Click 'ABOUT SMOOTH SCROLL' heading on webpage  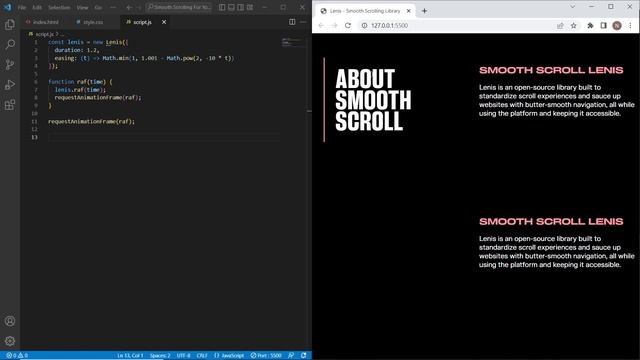(x=373, y=100)
